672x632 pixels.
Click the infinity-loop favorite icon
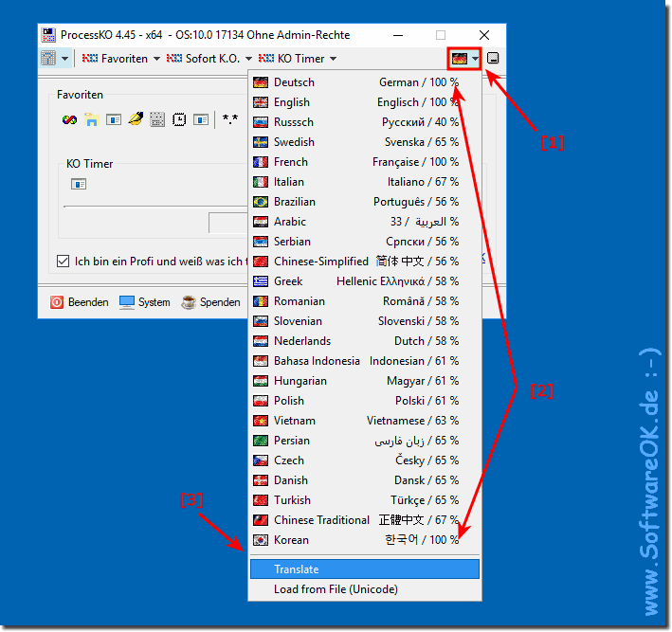(69, 119)
